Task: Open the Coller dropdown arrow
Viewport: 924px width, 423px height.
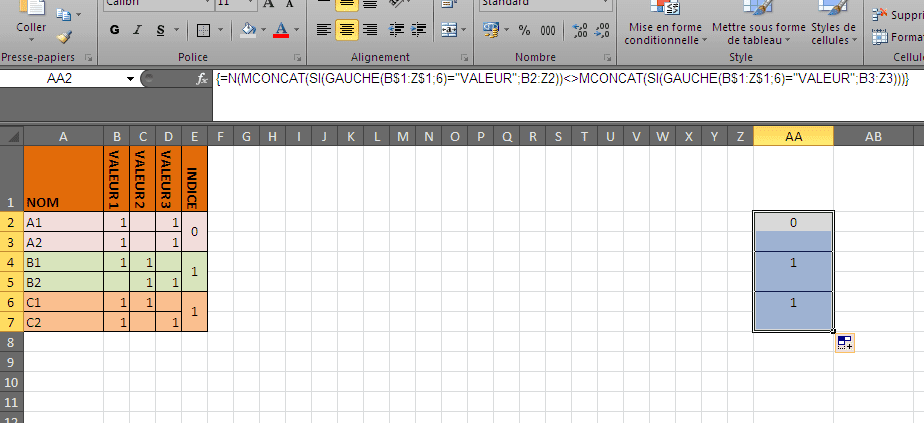Action: click(x=31, y=40)
